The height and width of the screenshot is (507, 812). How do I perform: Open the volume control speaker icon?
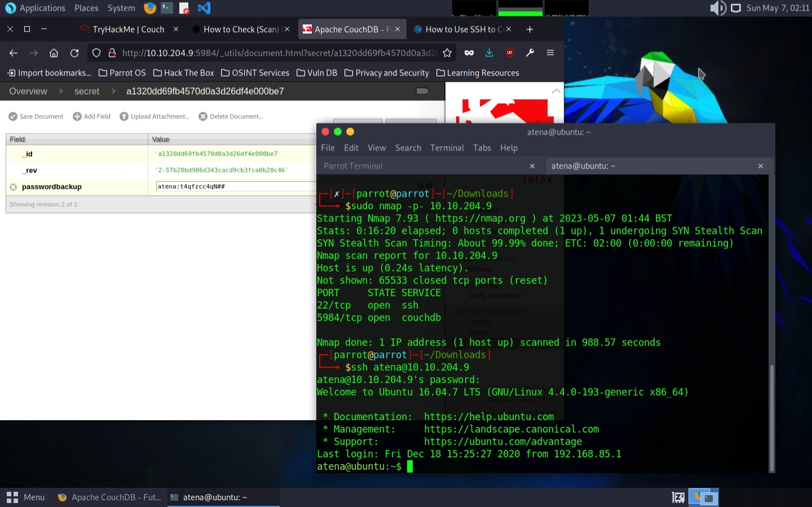717,8
